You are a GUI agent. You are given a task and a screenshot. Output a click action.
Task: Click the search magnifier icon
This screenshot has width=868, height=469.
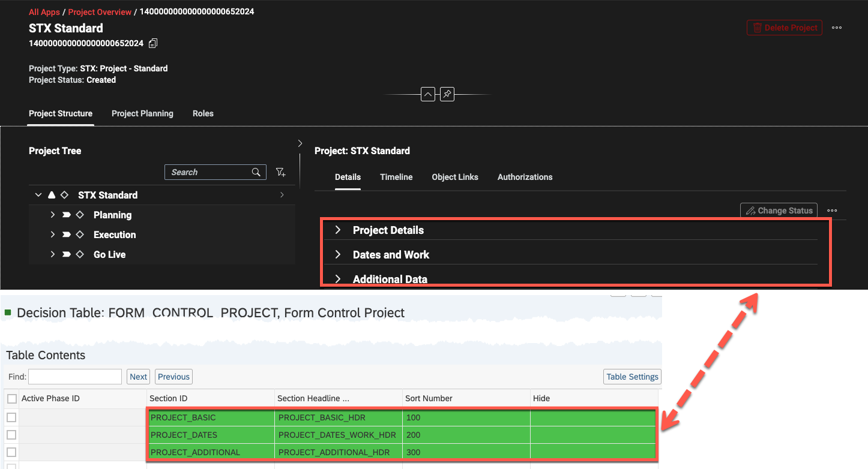click(x=256, y=172)
